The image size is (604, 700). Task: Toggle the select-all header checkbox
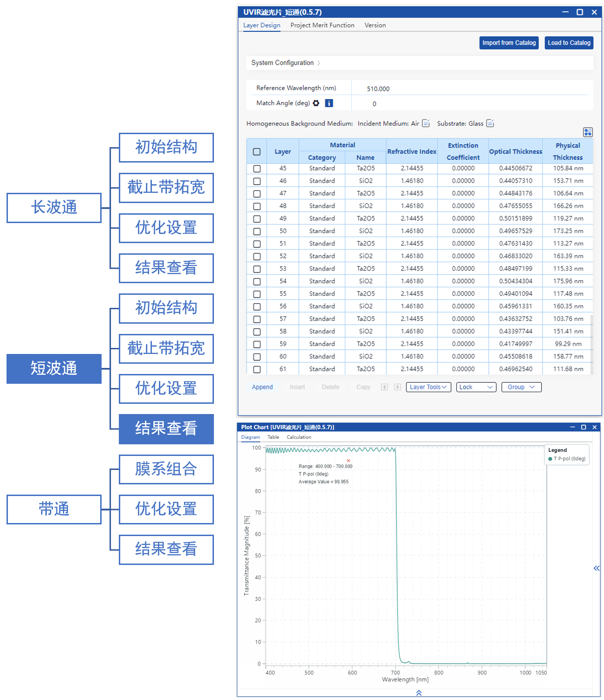[x=257, y=152]
